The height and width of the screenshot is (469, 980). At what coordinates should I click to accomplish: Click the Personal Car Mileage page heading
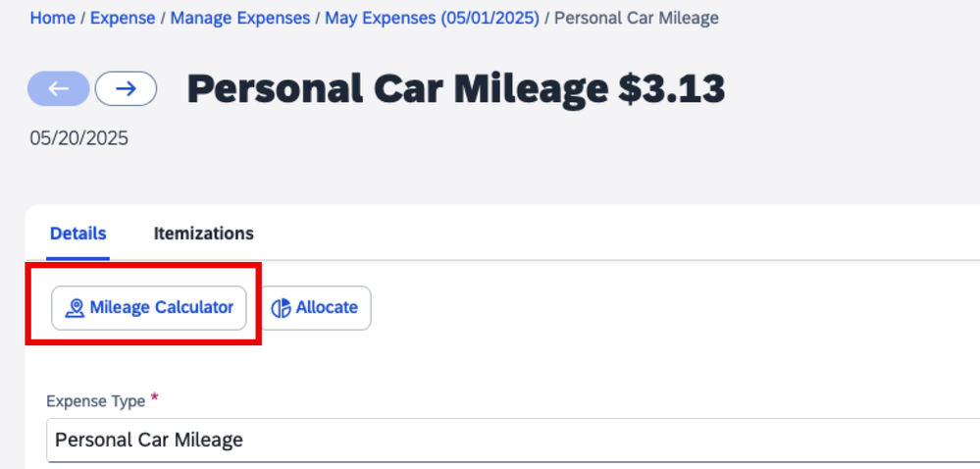pos(397,89)
